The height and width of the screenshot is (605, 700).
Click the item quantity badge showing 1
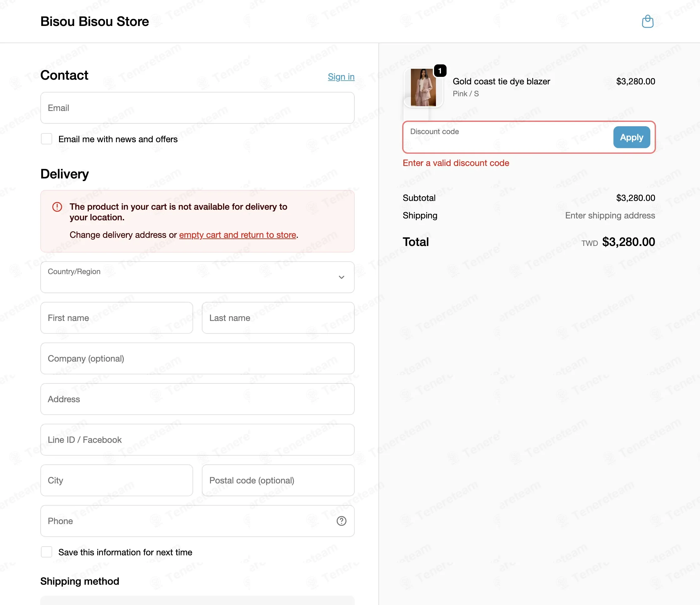pos(440,71)
